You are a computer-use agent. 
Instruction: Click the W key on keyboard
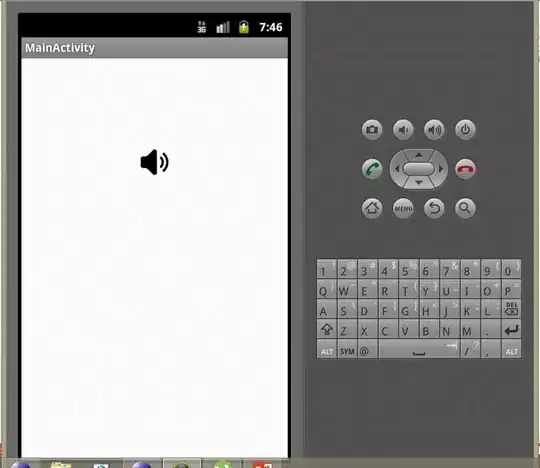click(x=347, y=289)
